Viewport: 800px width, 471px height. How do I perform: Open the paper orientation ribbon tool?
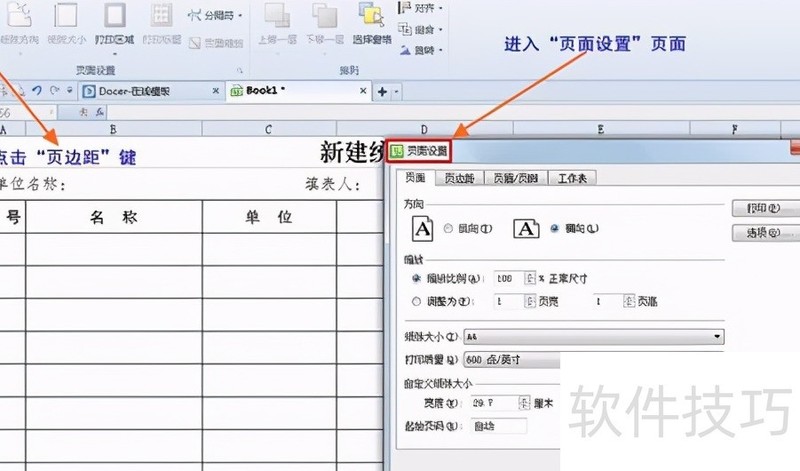(x=18, y=15)
